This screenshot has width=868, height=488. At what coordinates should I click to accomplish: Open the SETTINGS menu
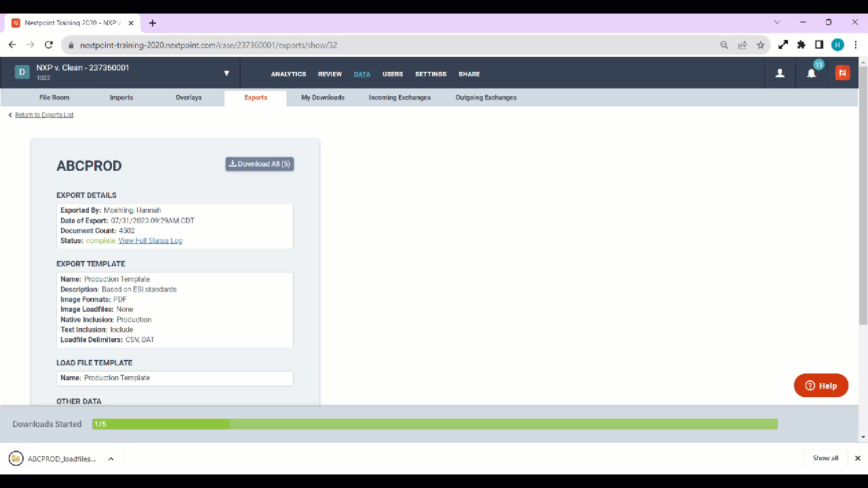pyautogui.click(x=431, y=74)
